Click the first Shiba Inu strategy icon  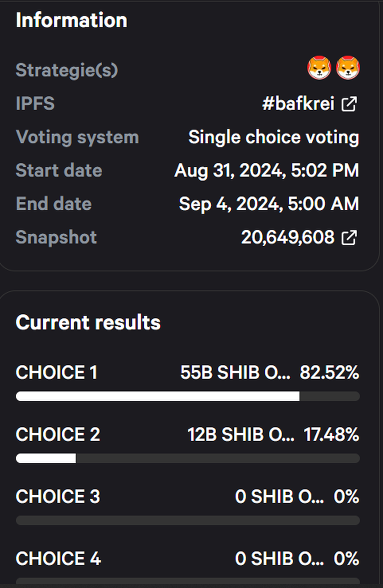(x=319, y=69)
